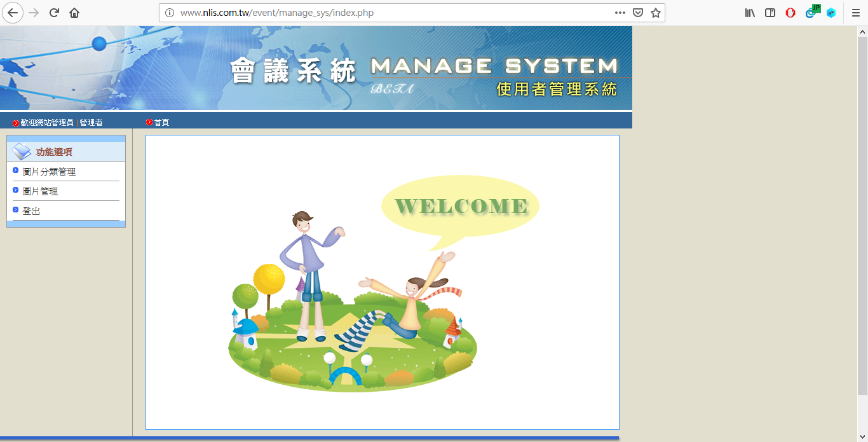Save page to Pocket icon
The height and width of the screenshot is (442, 868).
pyautogui.click(x=638, y=13)
